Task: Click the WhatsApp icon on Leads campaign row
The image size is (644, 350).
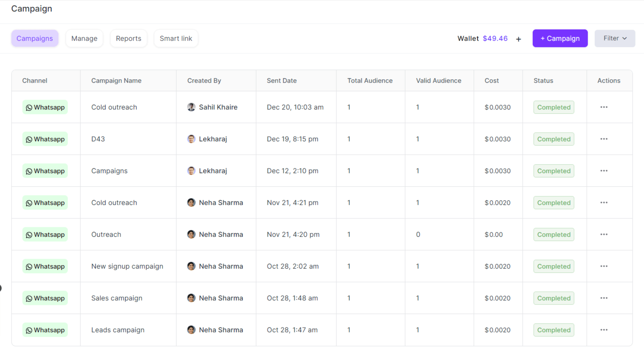Action: [x=29, y=330]
